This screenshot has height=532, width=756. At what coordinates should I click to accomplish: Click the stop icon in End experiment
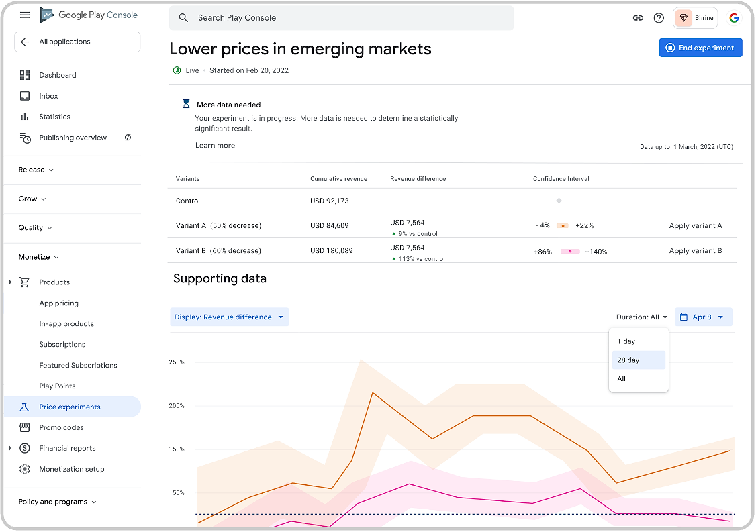(x=669, y=48)
